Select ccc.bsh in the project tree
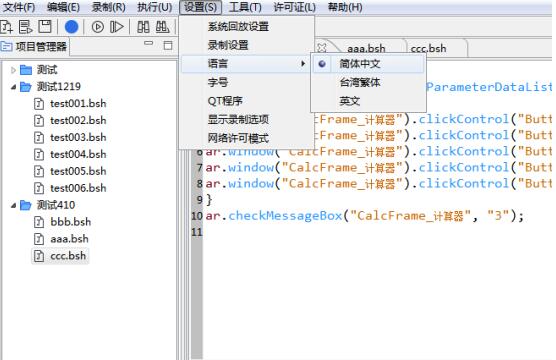Screen dimensions: 556x360 [68, 256]
